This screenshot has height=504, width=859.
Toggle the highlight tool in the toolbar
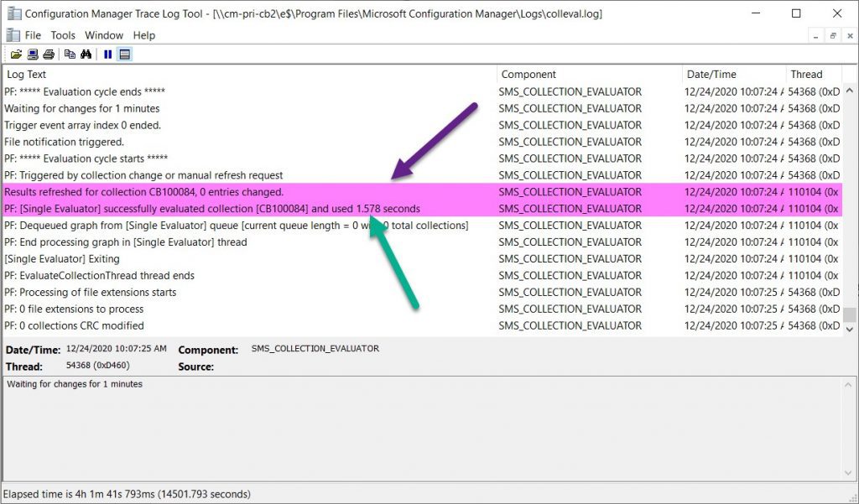point(124,53)
